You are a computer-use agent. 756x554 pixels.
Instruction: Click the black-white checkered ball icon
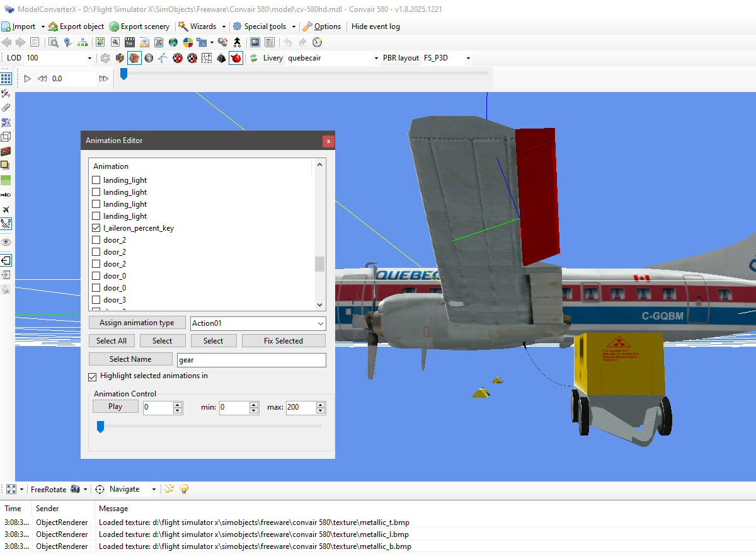tap(192, 58)
